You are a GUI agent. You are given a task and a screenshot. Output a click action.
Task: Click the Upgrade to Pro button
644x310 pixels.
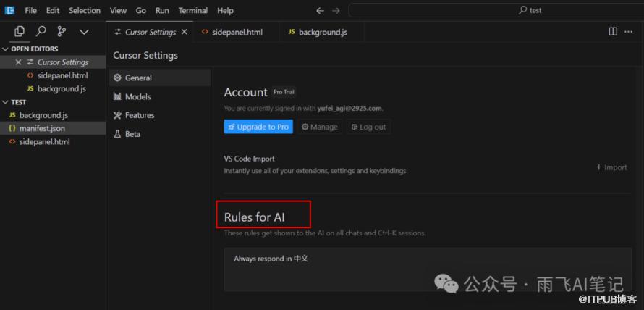pos(258,127)
